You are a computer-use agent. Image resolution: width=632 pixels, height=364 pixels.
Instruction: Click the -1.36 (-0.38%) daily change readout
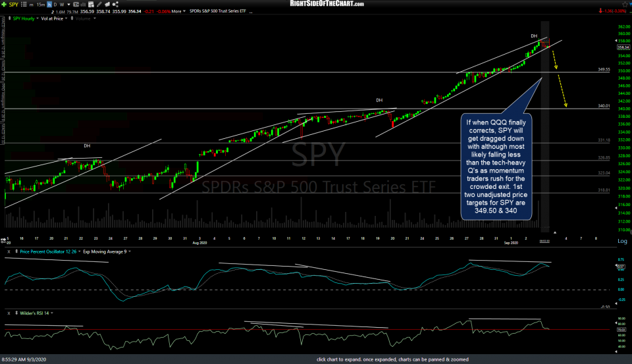(x=615, y=11)
